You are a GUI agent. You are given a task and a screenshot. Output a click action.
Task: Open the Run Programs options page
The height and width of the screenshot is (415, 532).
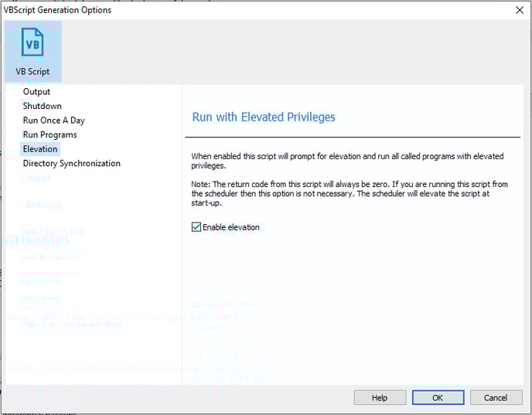(x=49, y=134)
